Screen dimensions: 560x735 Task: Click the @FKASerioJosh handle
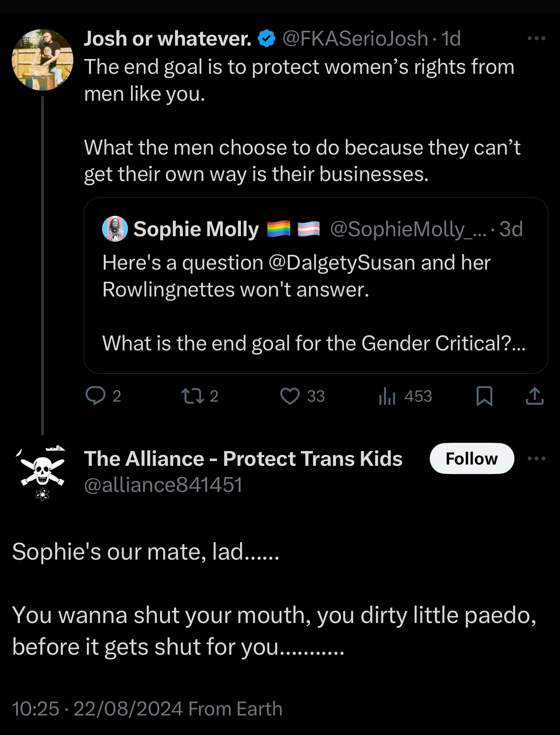click(355, 39)
